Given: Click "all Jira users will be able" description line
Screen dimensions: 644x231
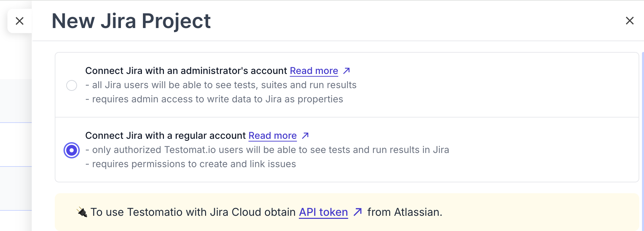Looking at the screenshot, I should point(221,85).
